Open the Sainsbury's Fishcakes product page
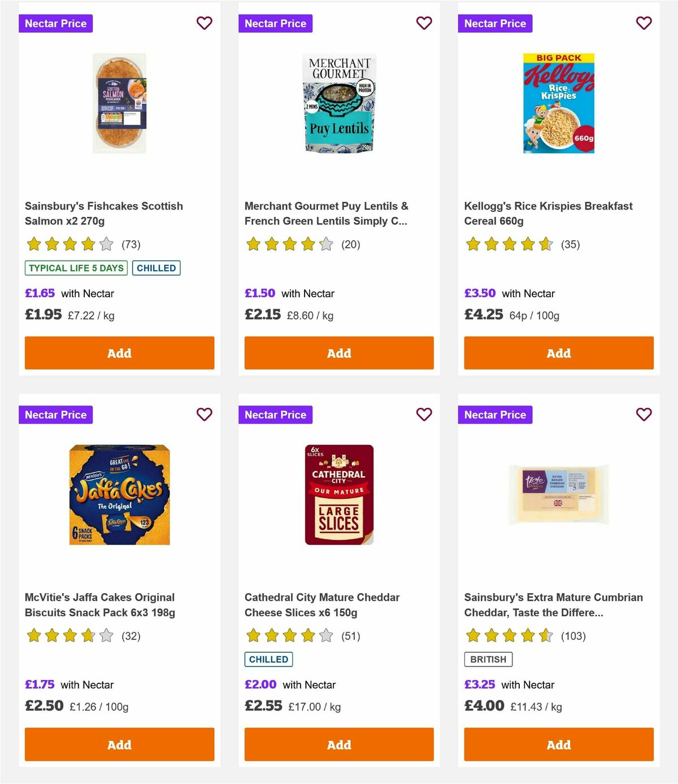The height and width of the screenshot is (784, 678). pos(104,213)
